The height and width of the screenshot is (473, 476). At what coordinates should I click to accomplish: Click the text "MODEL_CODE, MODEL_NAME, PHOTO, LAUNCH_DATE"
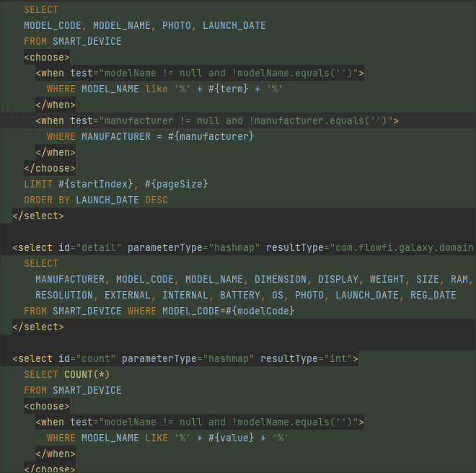[145, 25]
